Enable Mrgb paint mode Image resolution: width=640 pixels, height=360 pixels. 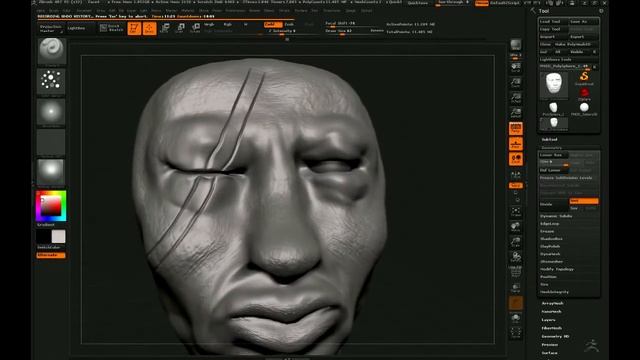(209, 24)
